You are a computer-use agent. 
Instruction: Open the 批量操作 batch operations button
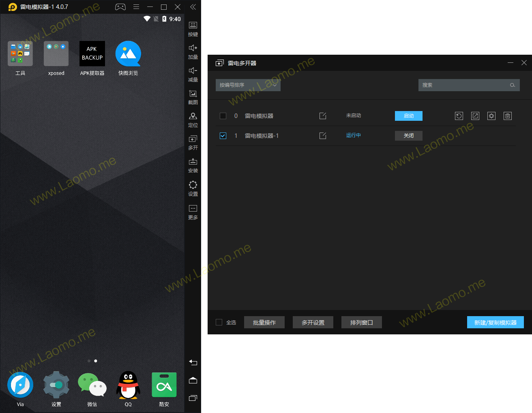click(x=264, y=322)
